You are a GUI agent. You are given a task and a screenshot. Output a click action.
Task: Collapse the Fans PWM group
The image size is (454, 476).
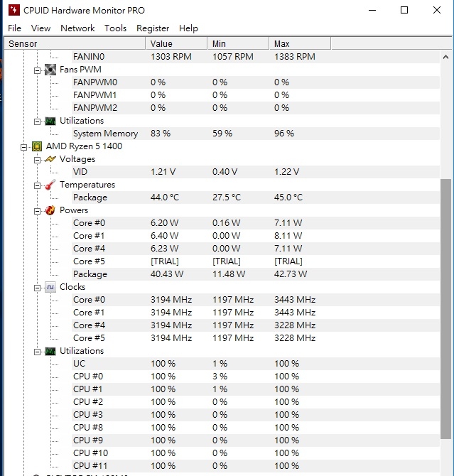(x=37, y=71)
